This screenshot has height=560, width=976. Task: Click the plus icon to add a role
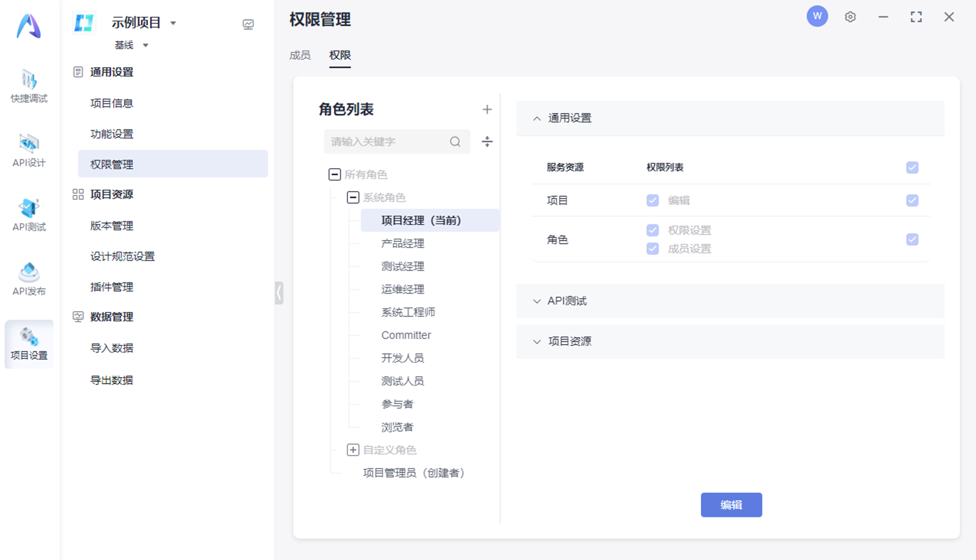click(x=486, y=109)
